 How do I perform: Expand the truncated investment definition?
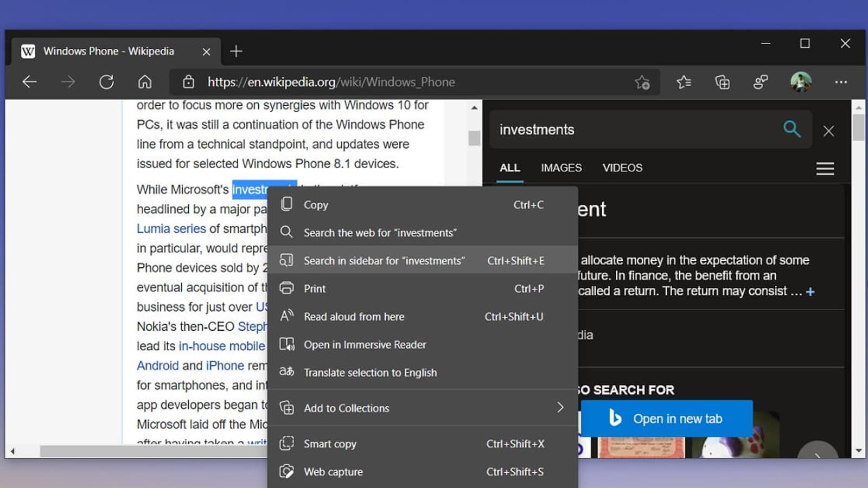point(810,292)
